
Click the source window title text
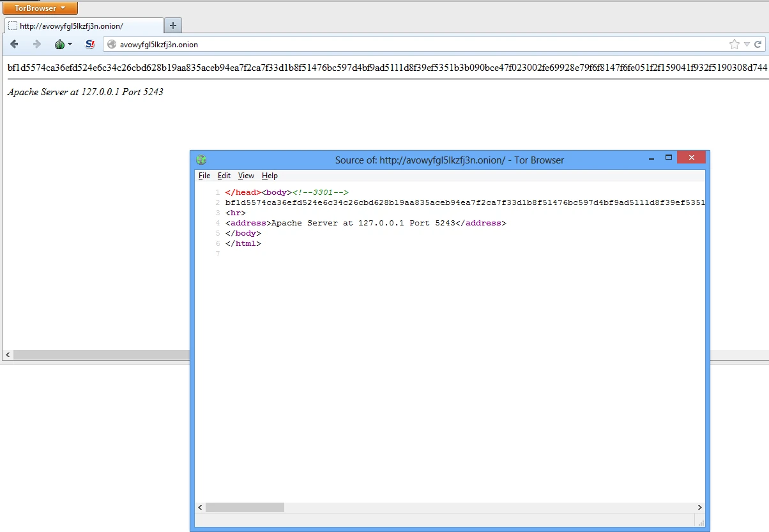coord(450,160)
